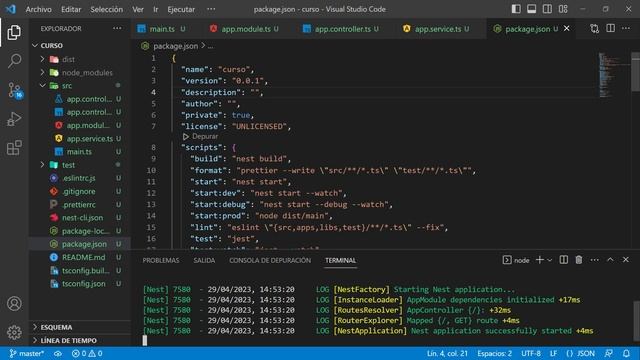Screen dimensions: 640x360
Task: Switch to the SALIDA panel tab
Action: pyautogui.click(x=204, y=260)
